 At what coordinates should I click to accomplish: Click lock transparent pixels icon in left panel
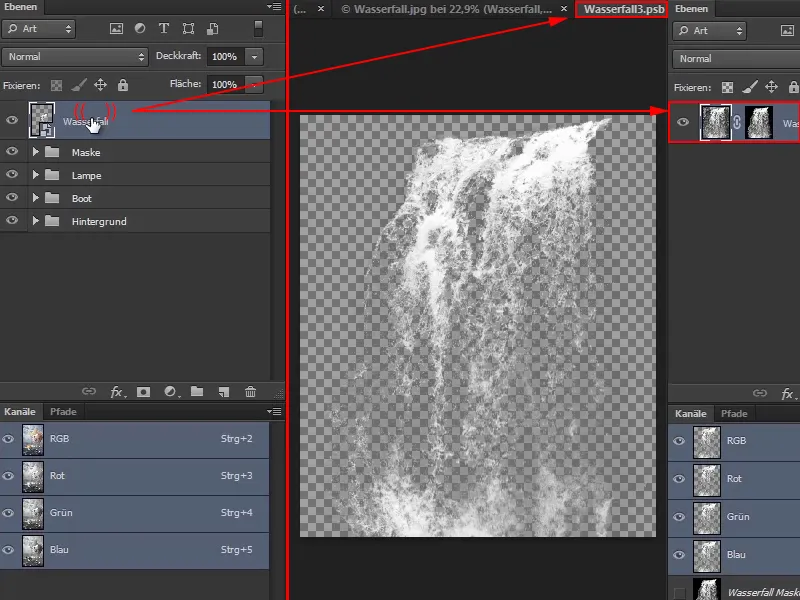click(56, 85)
